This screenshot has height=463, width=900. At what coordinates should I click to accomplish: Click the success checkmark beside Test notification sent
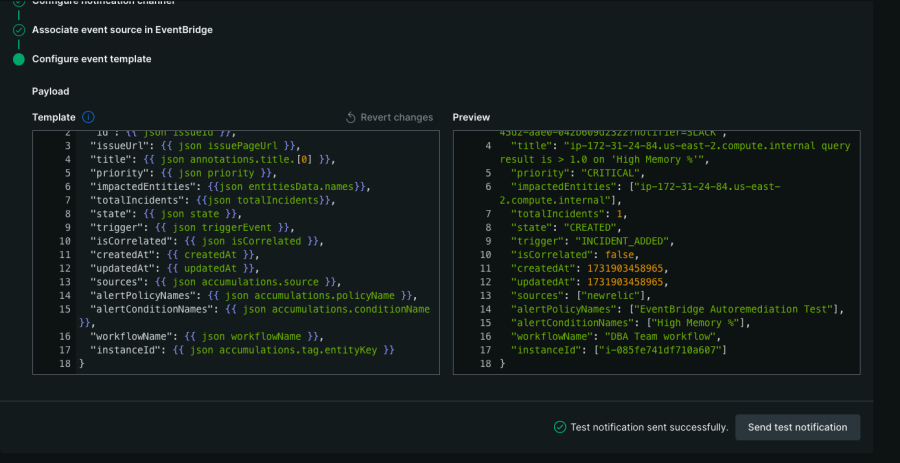[x=560, y=427]
